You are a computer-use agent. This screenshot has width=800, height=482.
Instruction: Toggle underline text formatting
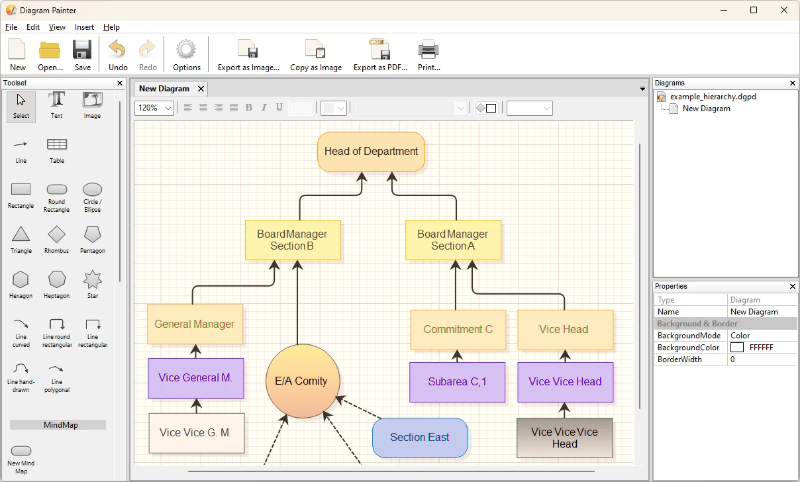[x=279, y=108]
